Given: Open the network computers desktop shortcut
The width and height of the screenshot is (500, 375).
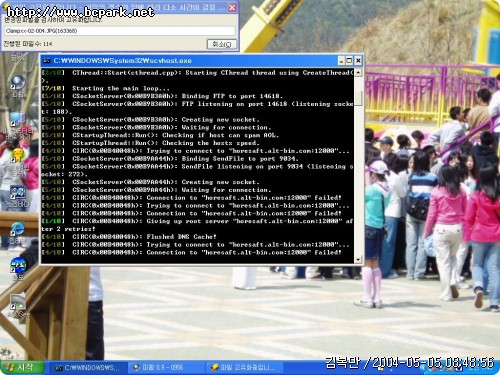Looking at the screenshot, I should [18, 126].
